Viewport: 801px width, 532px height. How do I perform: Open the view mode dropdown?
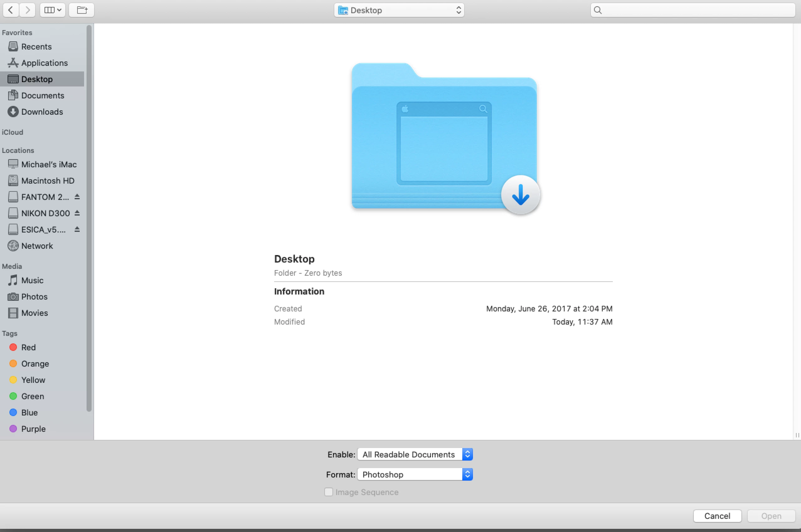click(x=53, y=10)
